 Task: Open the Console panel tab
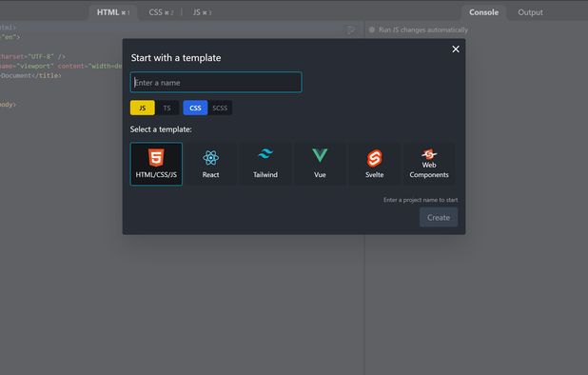(x=483, y=12)
